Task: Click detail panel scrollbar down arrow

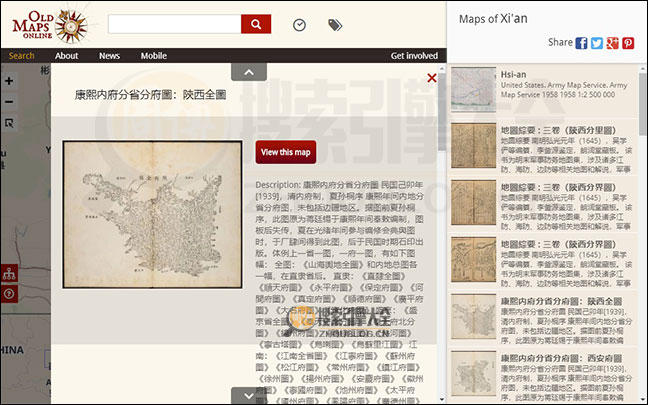Action: click(442, 400)
